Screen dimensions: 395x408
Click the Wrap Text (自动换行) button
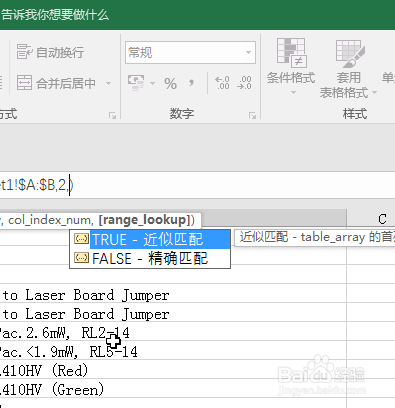click(50, 52)
